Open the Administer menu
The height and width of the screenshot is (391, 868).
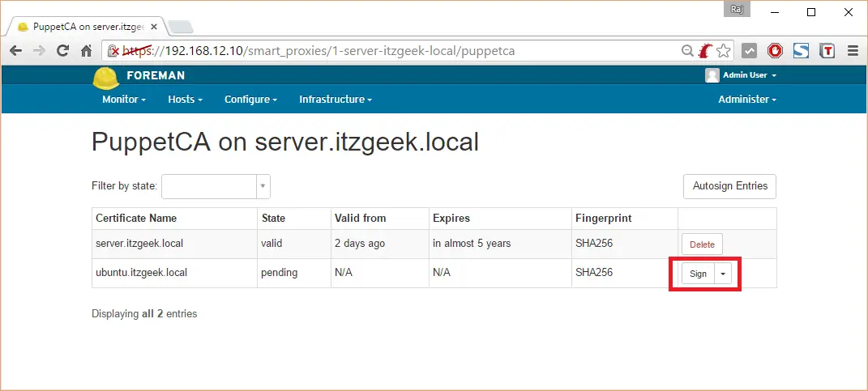coord(747,100)
